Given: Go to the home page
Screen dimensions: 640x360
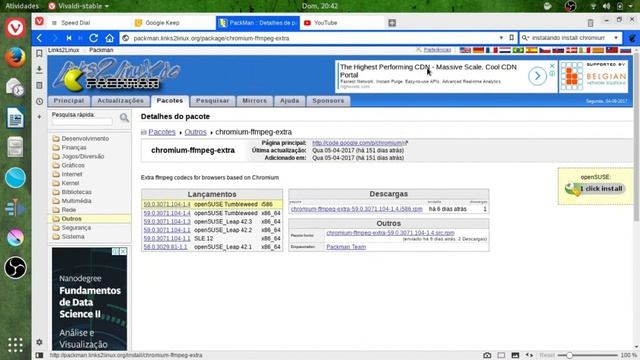Looking at the screenshot, I should click(x=109, y=38).
